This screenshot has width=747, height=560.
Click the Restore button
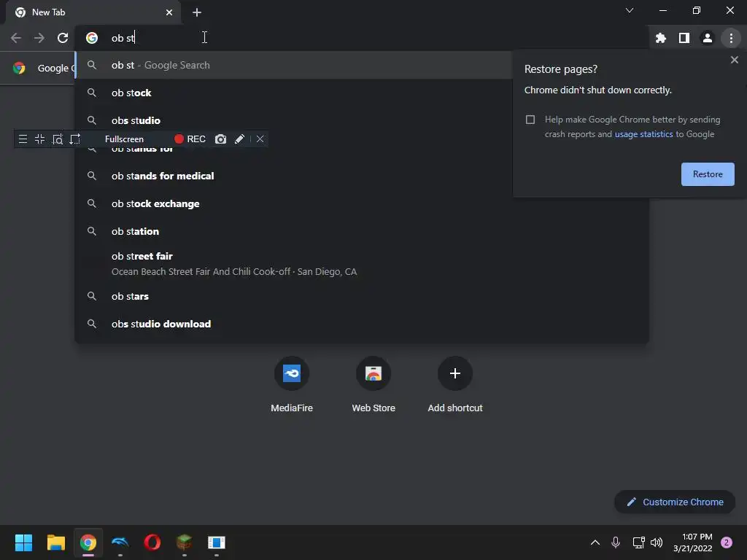tap(708, 174)
